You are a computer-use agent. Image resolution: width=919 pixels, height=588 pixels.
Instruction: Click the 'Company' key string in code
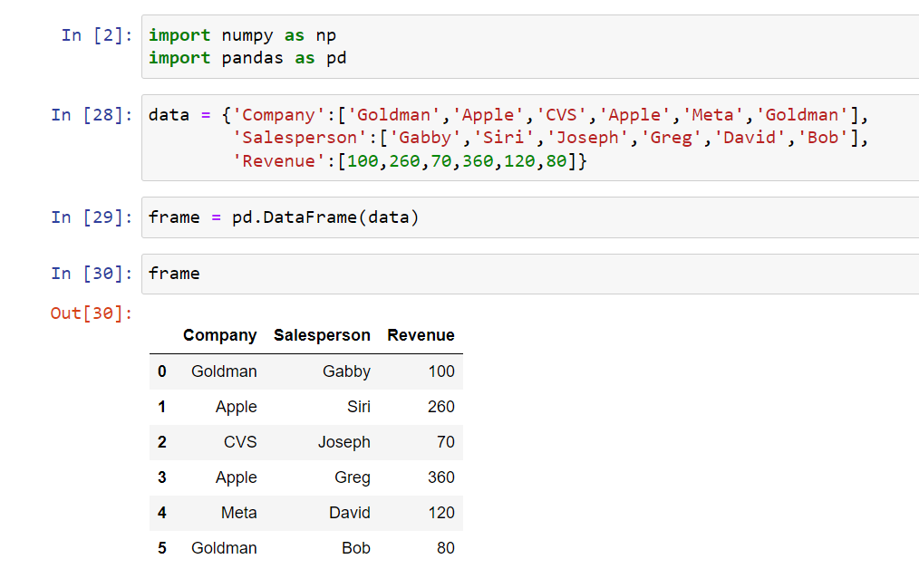[x=278, y=115]
